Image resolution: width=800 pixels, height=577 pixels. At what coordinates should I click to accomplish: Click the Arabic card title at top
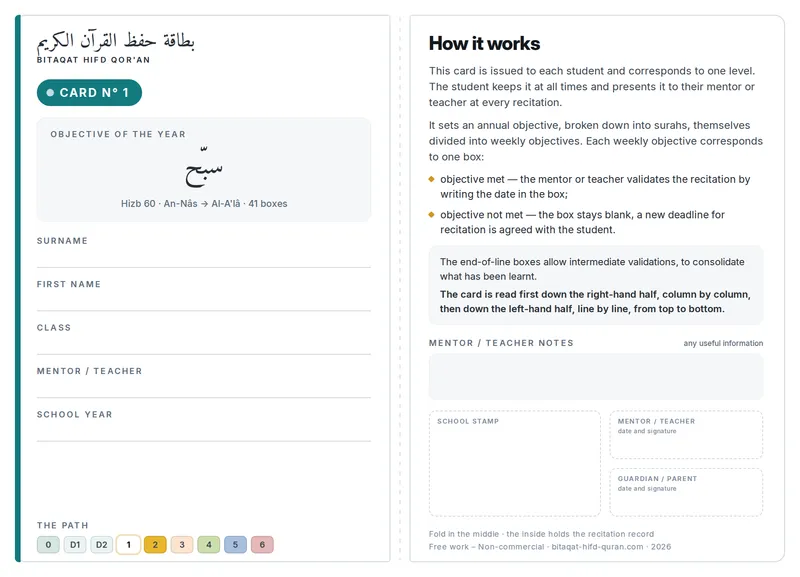point(116,41)
